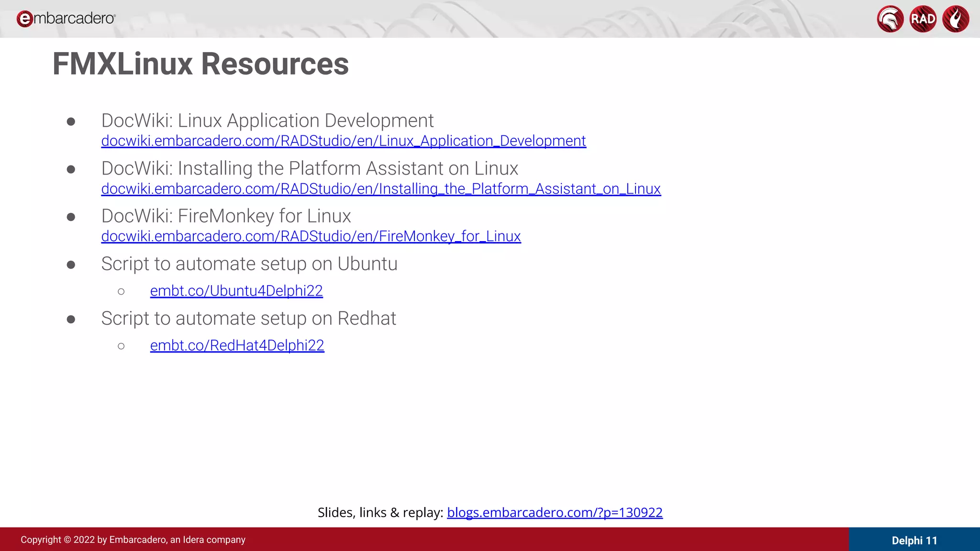Open the FireMonkey_for_Linux docwiki link

(311, 236)
